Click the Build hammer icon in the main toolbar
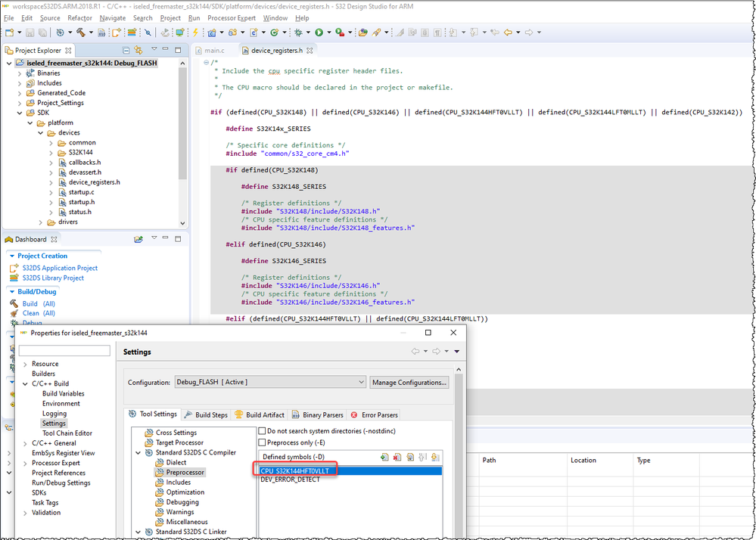This screenshot has height=540, width=756. point(80,33)
